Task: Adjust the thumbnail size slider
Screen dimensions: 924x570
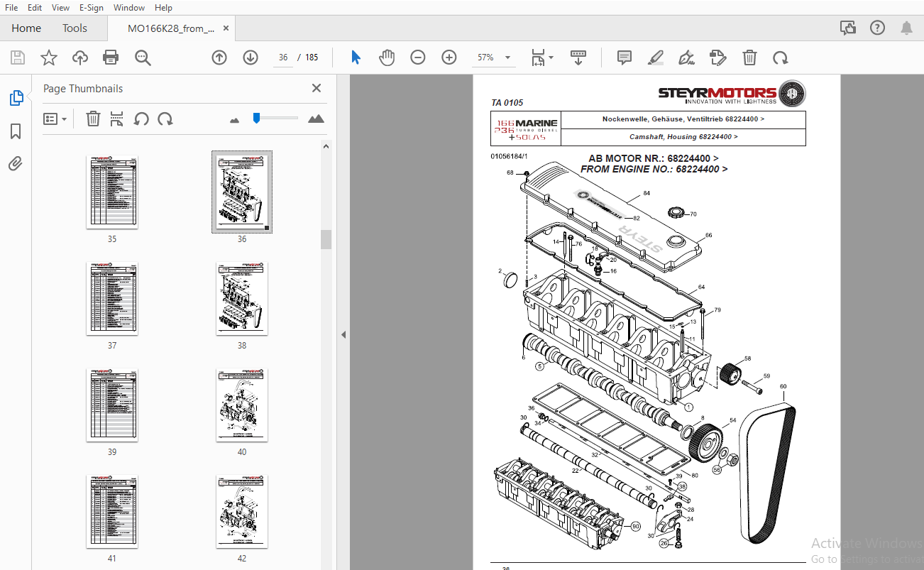Action: point(256,118)
